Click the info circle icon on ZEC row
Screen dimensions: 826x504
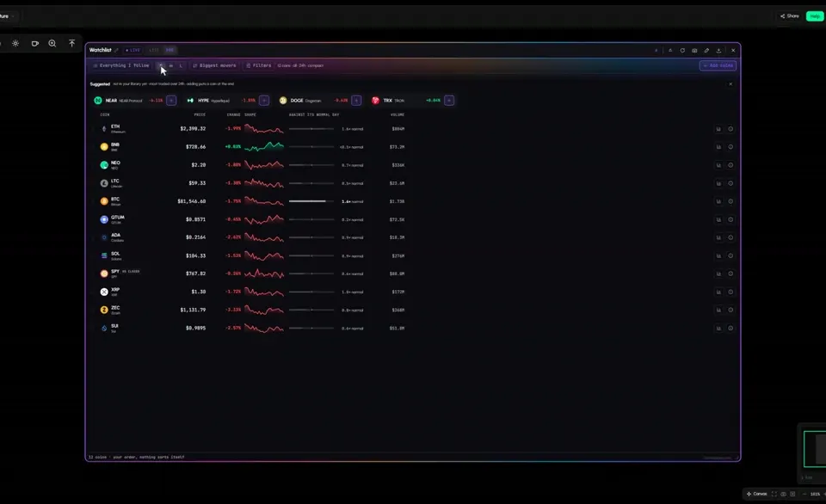coord(730,310)
